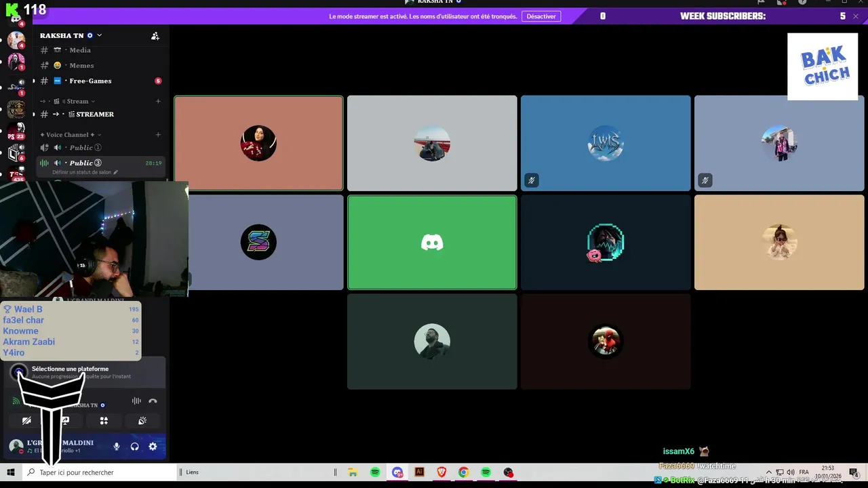Select the red-tile woman avatar participant

point(258,143)
